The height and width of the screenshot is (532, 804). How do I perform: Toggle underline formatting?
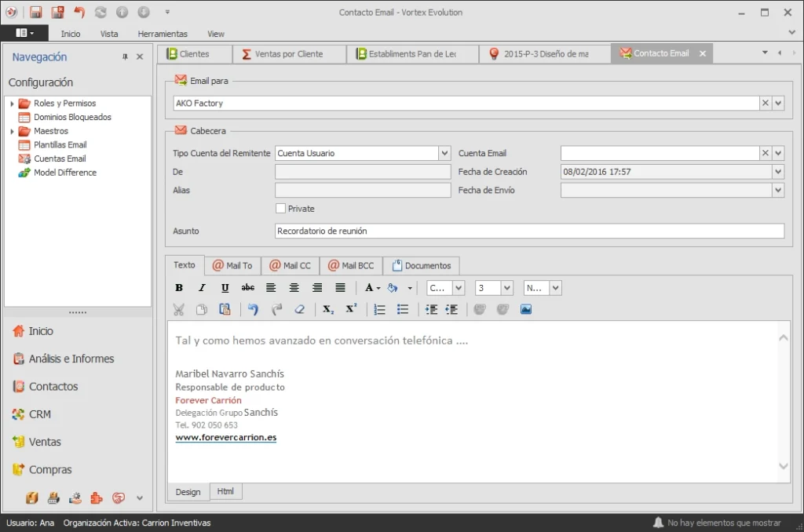tap(225, 287)
